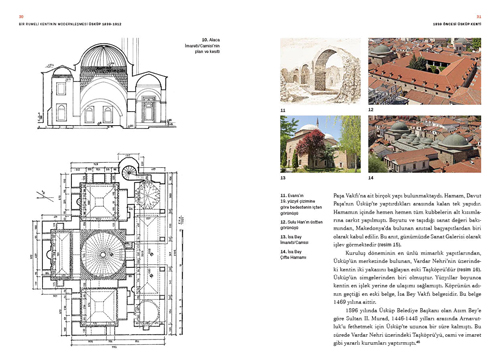This screenshot has height=364, width=500.
Task: Click the page number 30 on the left page
Action: (x=20, y=16)
